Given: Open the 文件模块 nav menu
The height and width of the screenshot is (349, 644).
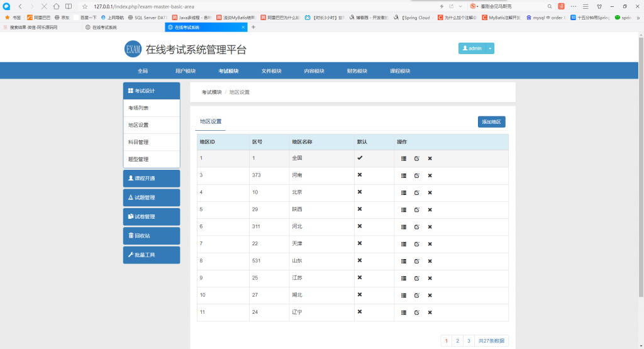Looking at the screenshot, I should coord(272,71).
